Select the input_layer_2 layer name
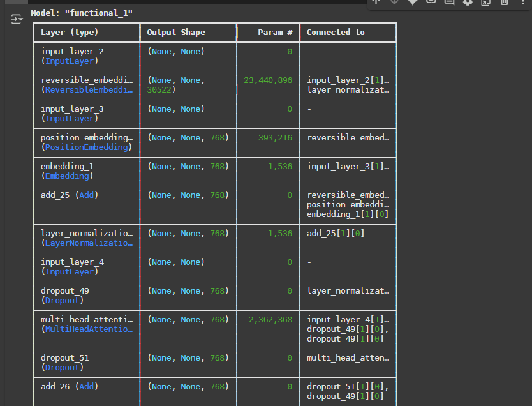Screen dimensions: 532x406 (72, 52)
